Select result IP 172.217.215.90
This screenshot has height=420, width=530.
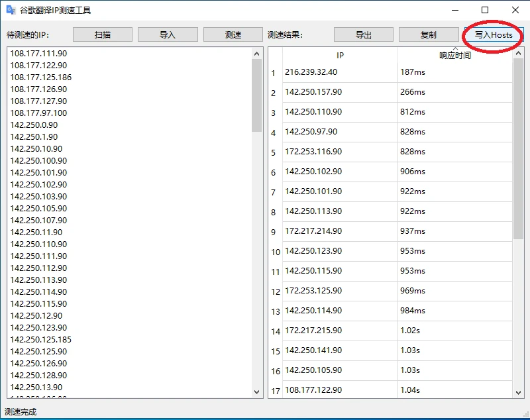click(x=340, y=331)
